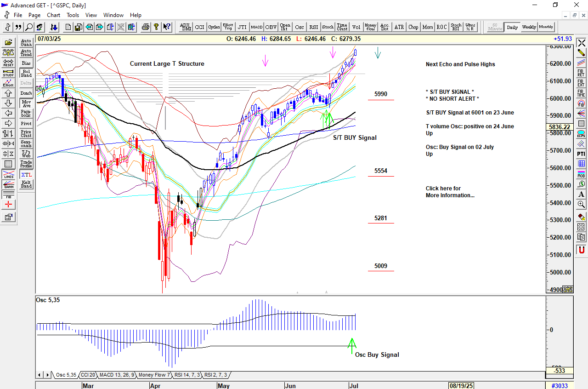Toggle the XTL indicator
The width and height of the screenshot is (588, 389).
(x=26, y=175)
